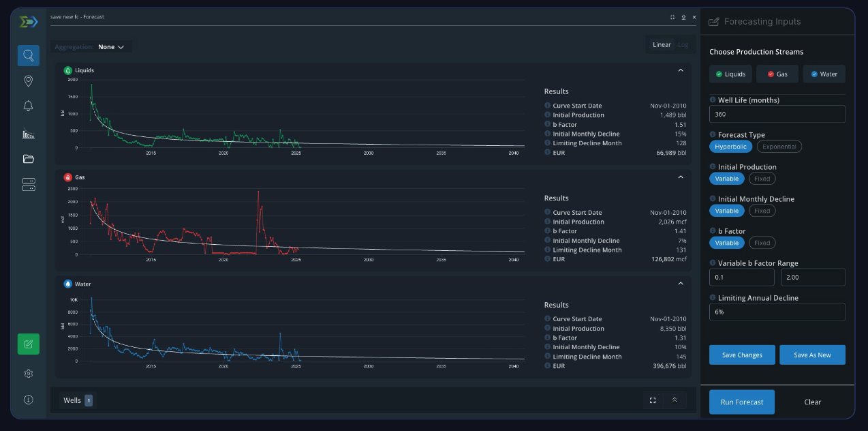Screen dimensions: 868x431
Task: Toggle the Liquids production stream
Action: click(730, 74)
